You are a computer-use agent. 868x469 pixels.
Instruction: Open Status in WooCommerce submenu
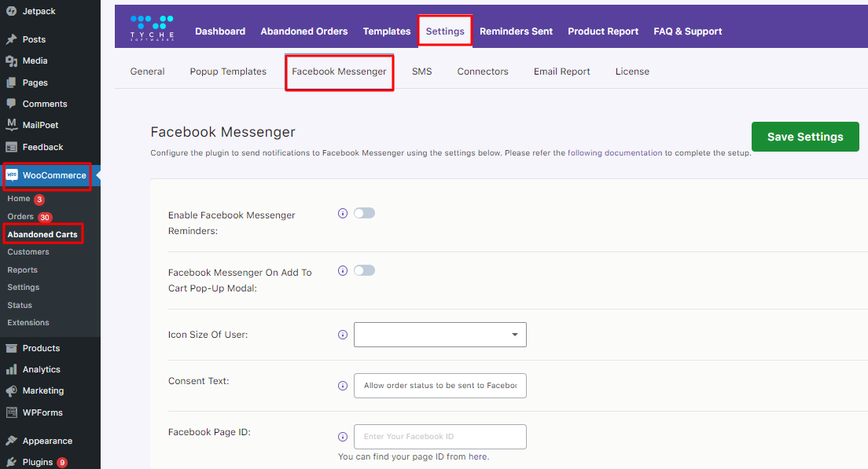click(20, 305)
